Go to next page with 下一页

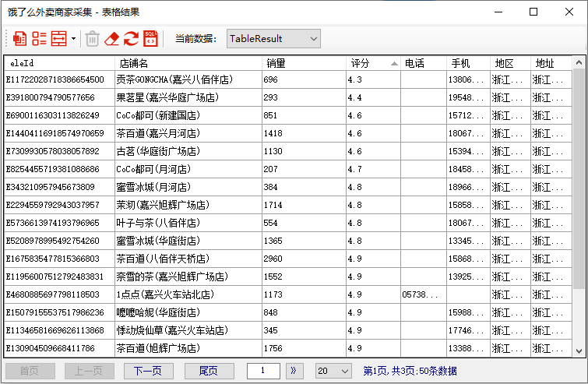coord(148,371)
